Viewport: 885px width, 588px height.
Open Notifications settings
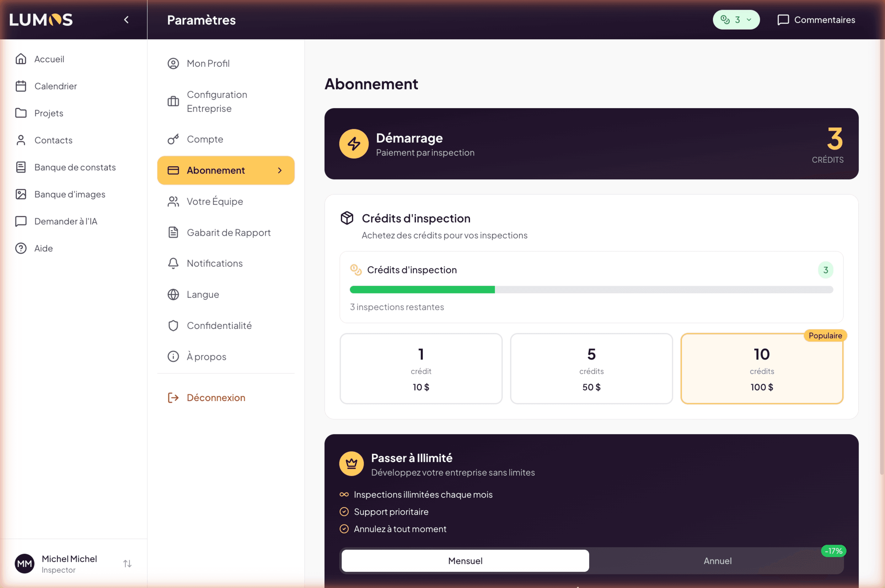226,263
